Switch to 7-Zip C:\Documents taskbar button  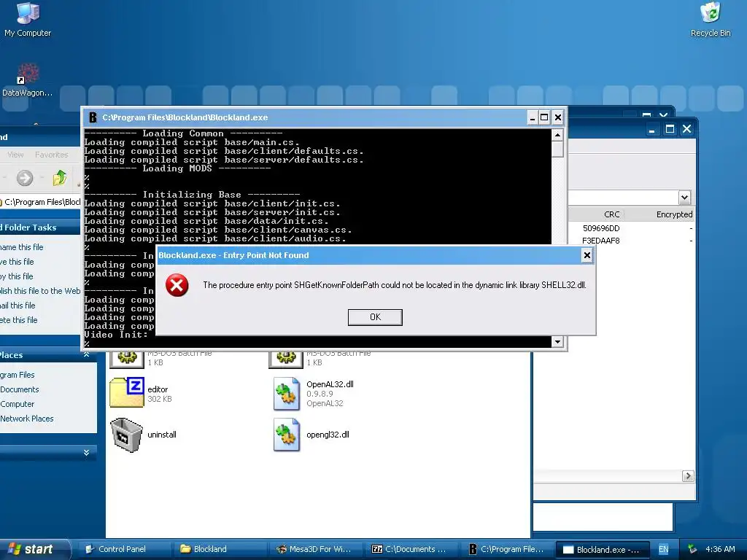point(411,549)
